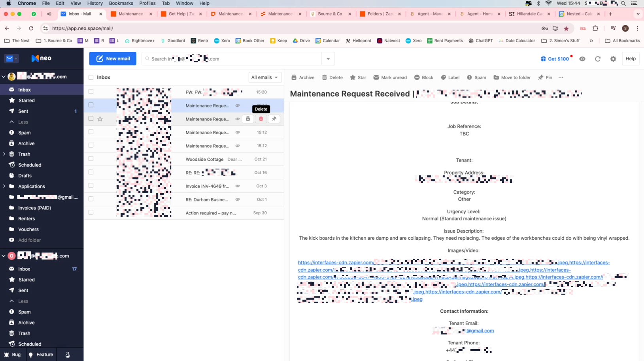
Task: Check the Woodside Cottage email checkbox
Action: point(91,159)
